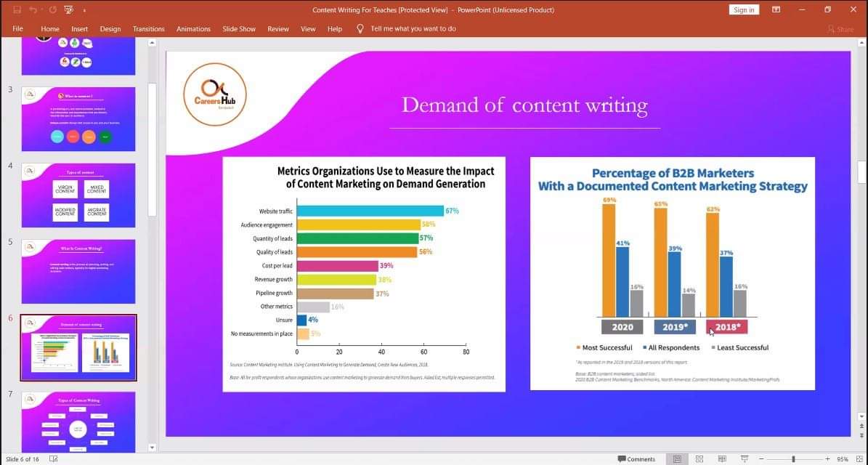Click the Redo/Repeat icon

pyautogui.click(x=52, y=10)
